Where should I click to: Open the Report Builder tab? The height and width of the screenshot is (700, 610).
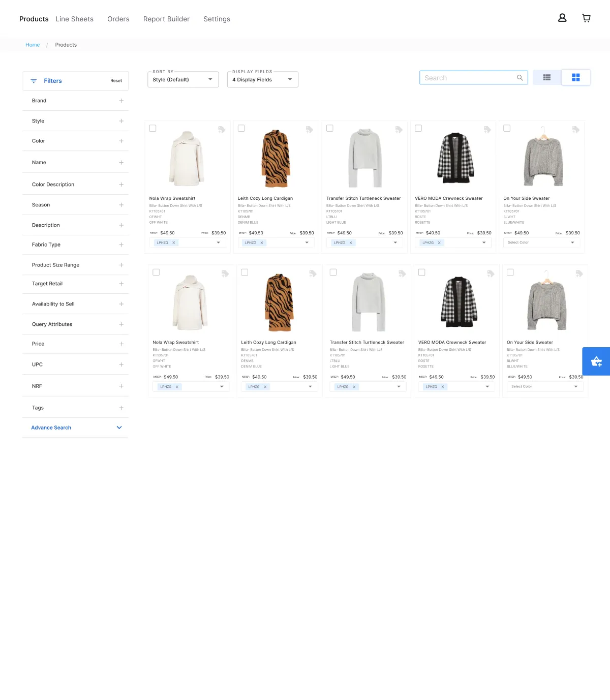166,19
